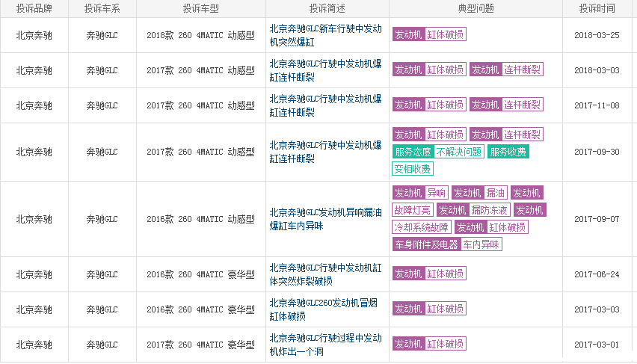The width and height of the screenshot is (637, 364).
Task: Click the 投诉品牌 column header
Action: coord(34,9)
